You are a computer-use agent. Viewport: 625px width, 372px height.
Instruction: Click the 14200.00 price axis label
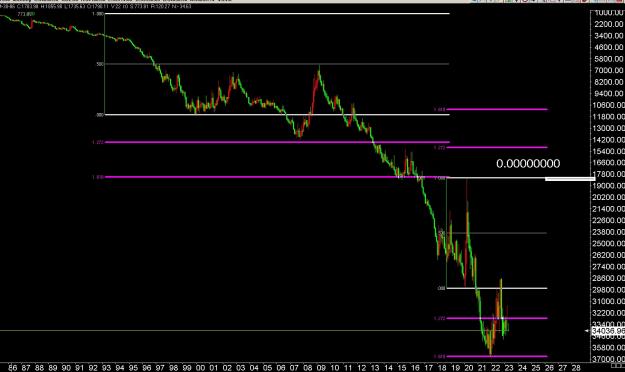(x=609, y=140)
